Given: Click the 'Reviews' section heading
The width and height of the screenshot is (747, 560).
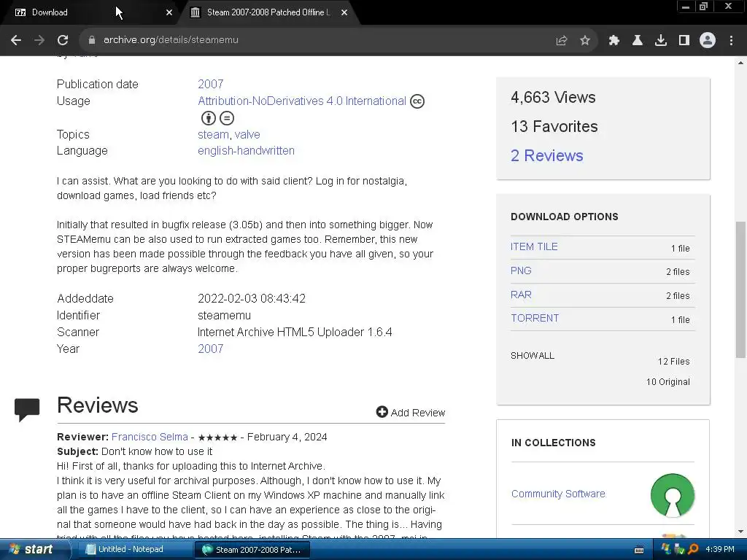Looking at the screenshot, I should pyautogui.click(x=98, y=405).
